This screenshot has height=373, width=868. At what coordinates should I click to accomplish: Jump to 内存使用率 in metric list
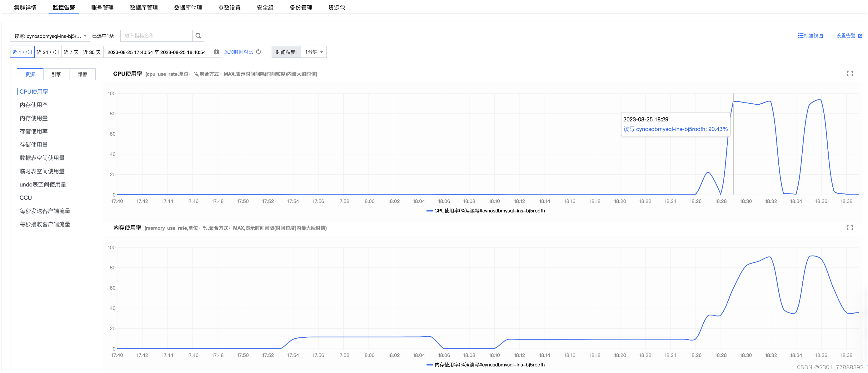pos(34,105)
